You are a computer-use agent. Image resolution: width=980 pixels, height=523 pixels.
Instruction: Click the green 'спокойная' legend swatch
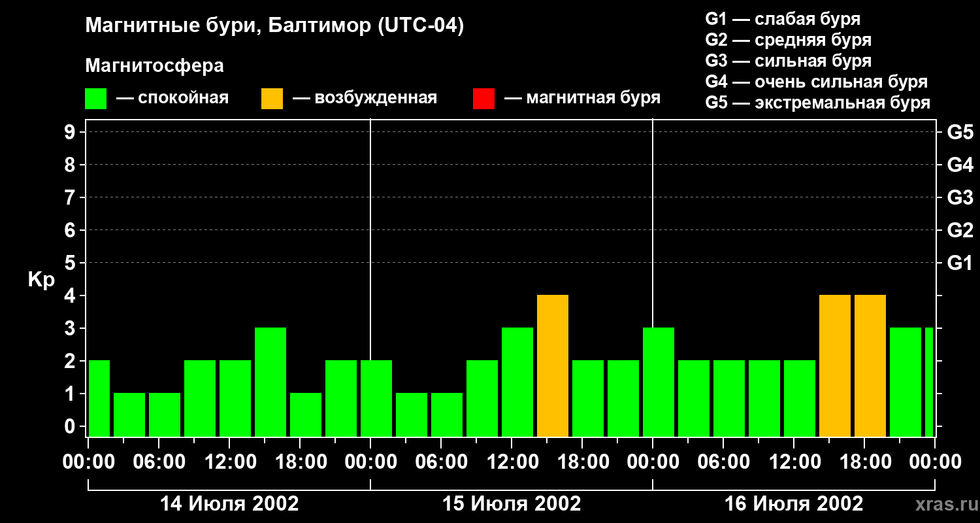pos(96,99)
